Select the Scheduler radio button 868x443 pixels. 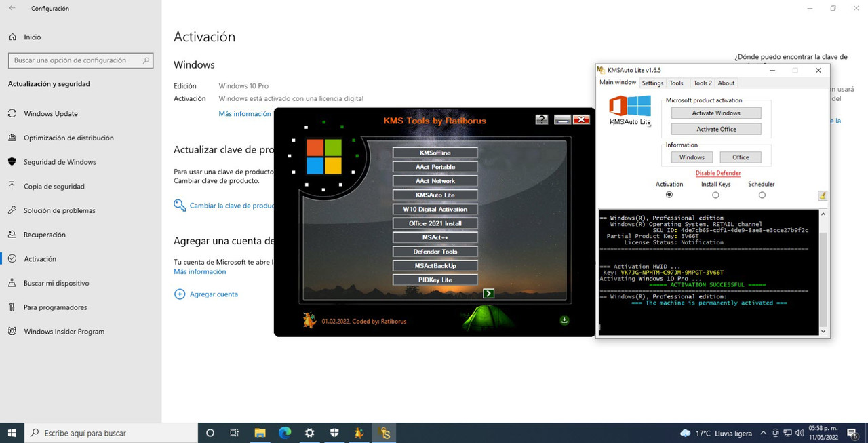762,195
